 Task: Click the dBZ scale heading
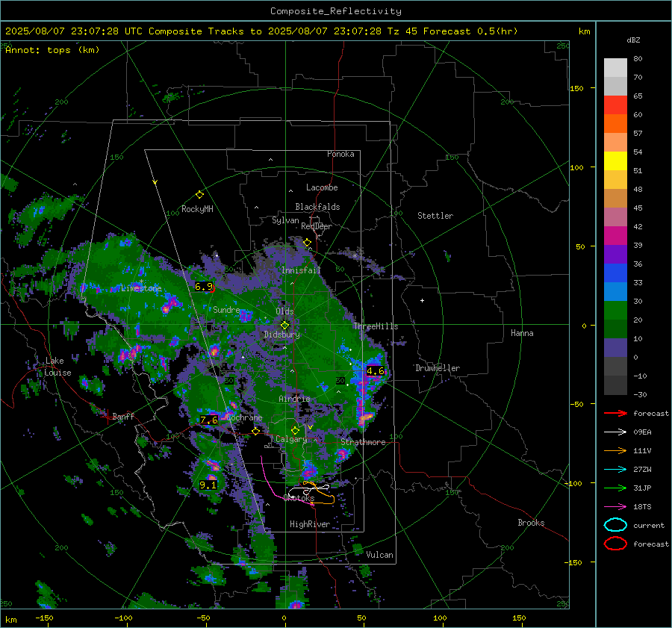point(633,40)
